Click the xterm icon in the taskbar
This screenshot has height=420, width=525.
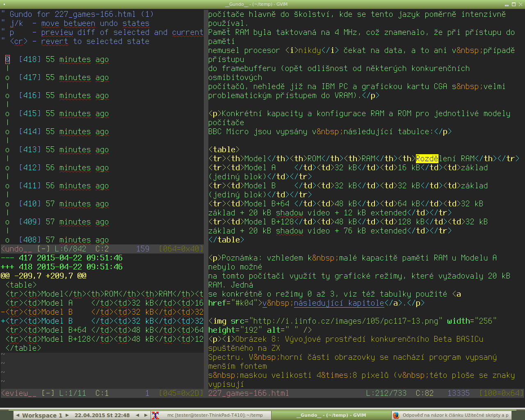click(155, 415)
